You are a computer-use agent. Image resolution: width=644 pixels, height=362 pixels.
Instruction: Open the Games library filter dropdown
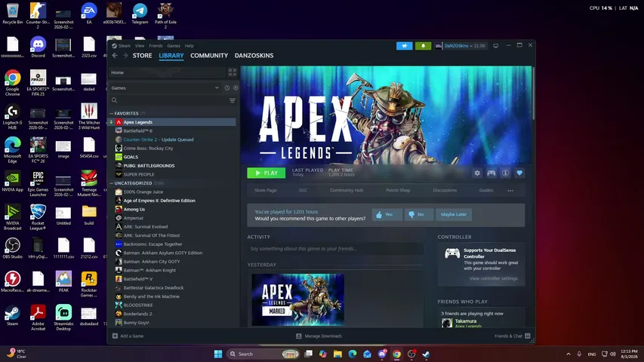[x=165, y=87]
